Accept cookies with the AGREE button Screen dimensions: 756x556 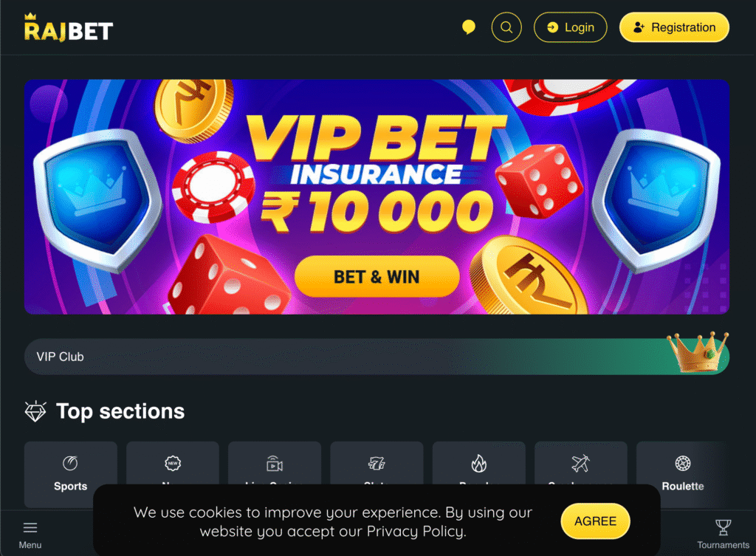tap(595, 521)
